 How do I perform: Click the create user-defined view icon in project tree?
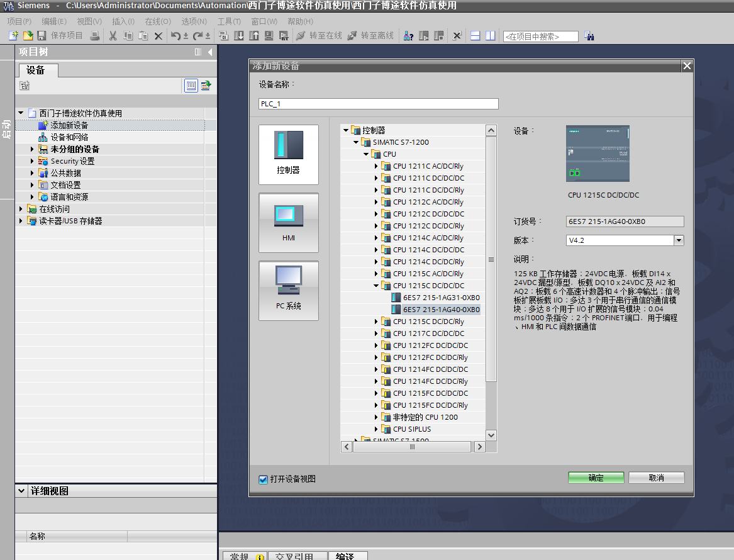coord(25,85)
